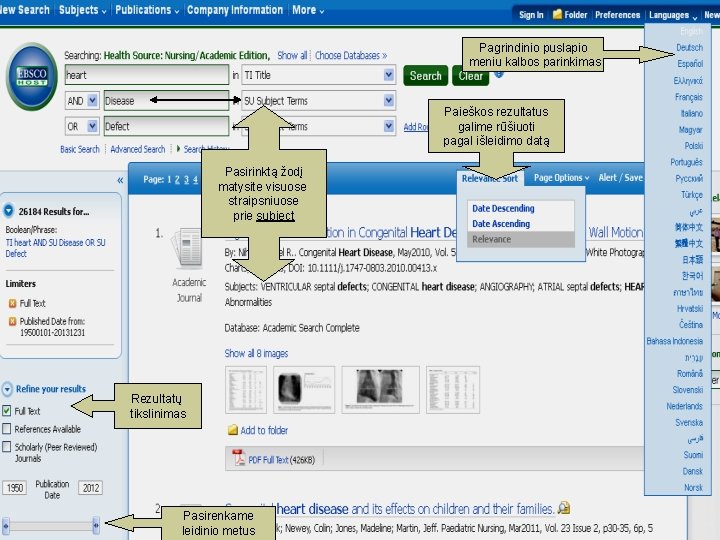Open the Languages dropdown menu

[x=673, y=15]
